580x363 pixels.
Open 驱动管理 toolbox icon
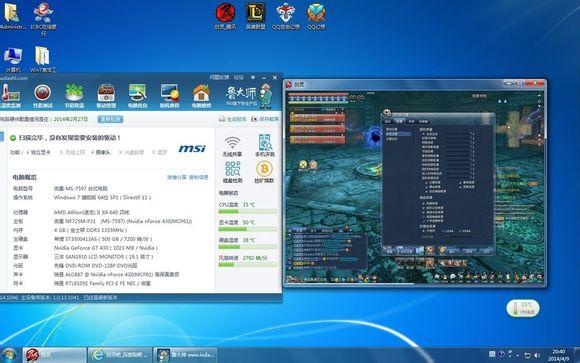coord(106,95)
